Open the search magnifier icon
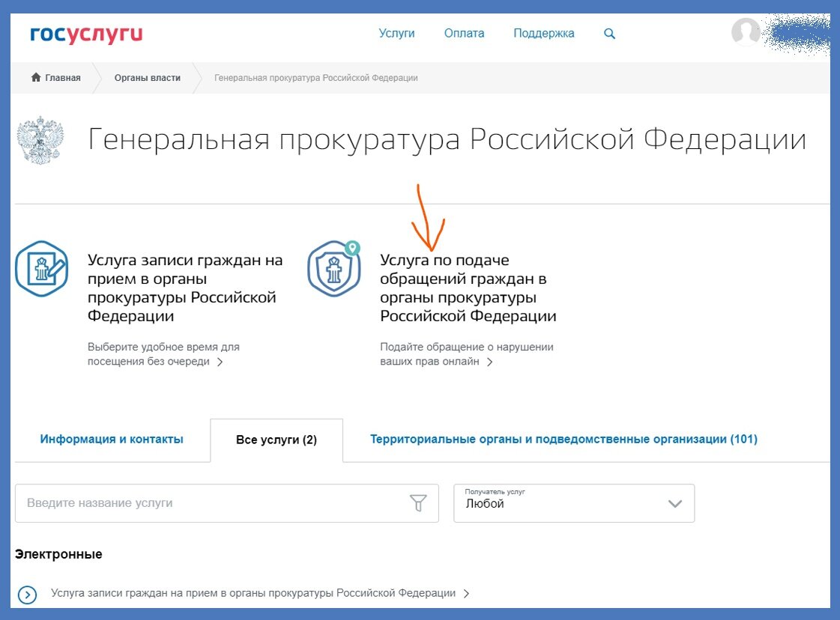Viewport: 840px width, 620px height. (x=609, y=33)
